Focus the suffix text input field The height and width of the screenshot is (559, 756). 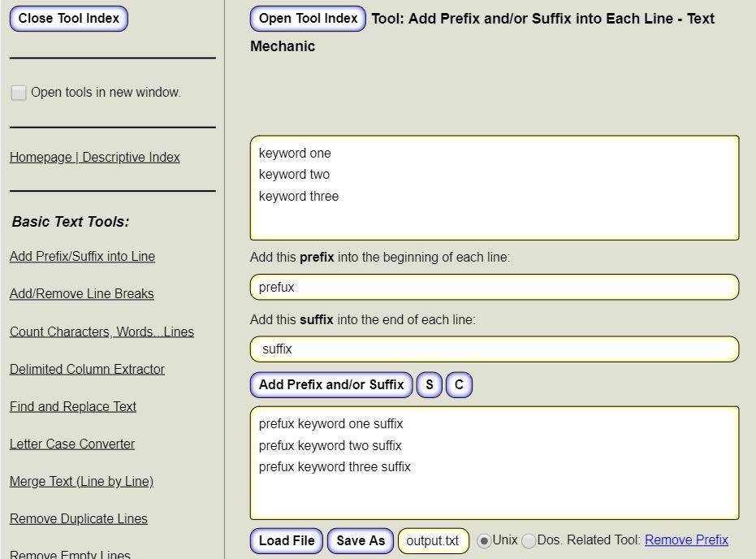(494, 349)
